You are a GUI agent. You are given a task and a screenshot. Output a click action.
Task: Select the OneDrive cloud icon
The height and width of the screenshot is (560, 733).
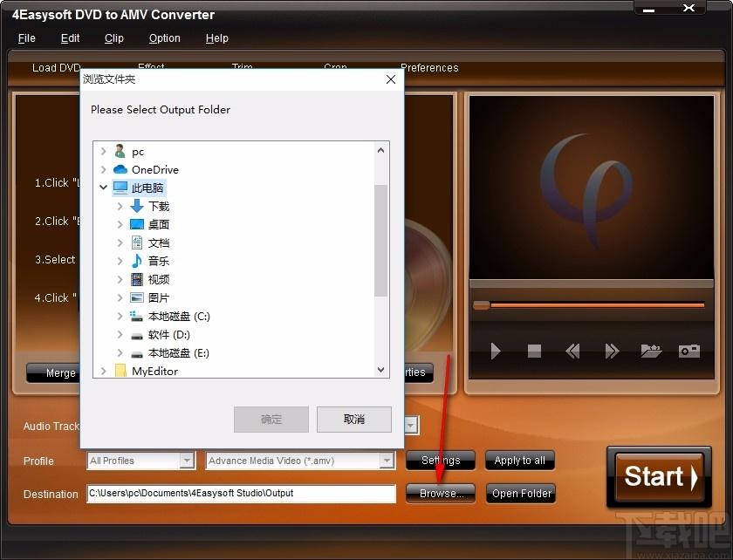[x=120, y=169]
